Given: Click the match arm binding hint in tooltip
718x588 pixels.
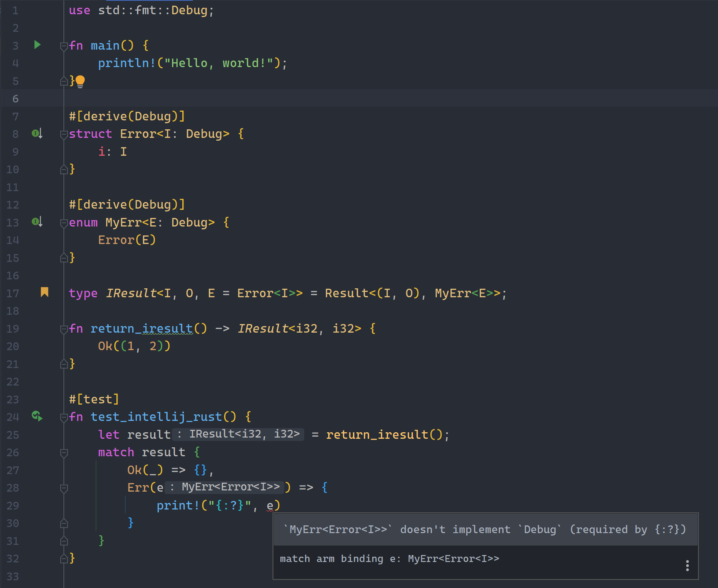Looking at the screenshot, I should point(389,559).
